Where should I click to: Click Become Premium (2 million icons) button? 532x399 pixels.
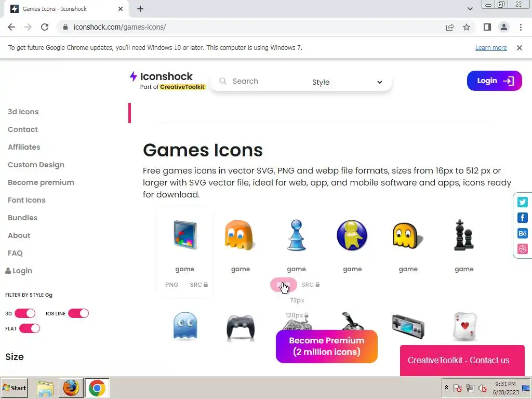pyautogui.click(x=326, y=347)
